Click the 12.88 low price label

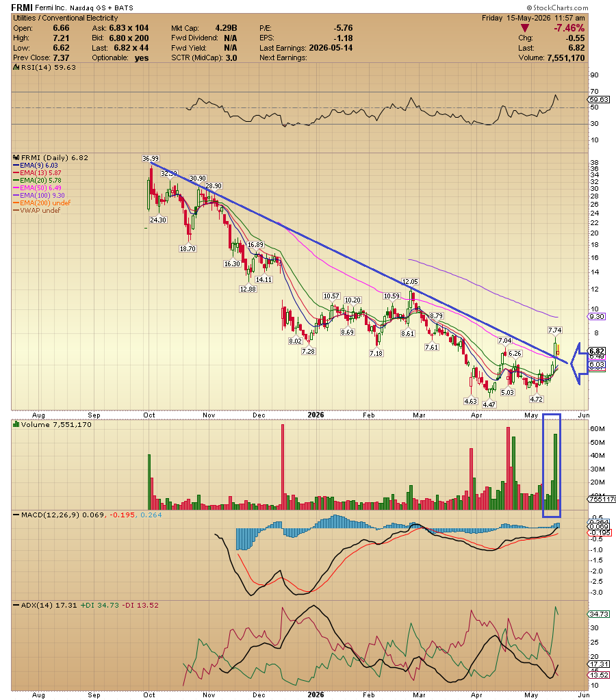click(248, 289)
